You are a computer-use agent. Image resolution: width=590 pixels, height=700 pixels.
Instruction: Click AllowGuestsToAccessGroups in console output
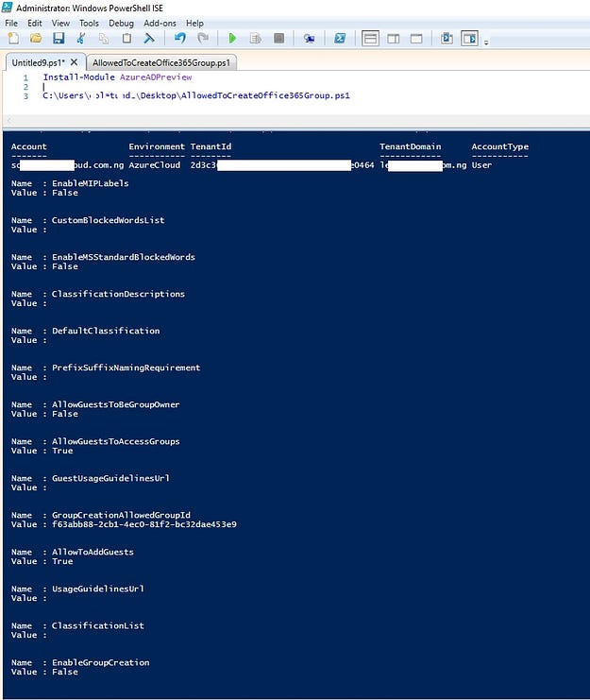[x=116, y=441]
